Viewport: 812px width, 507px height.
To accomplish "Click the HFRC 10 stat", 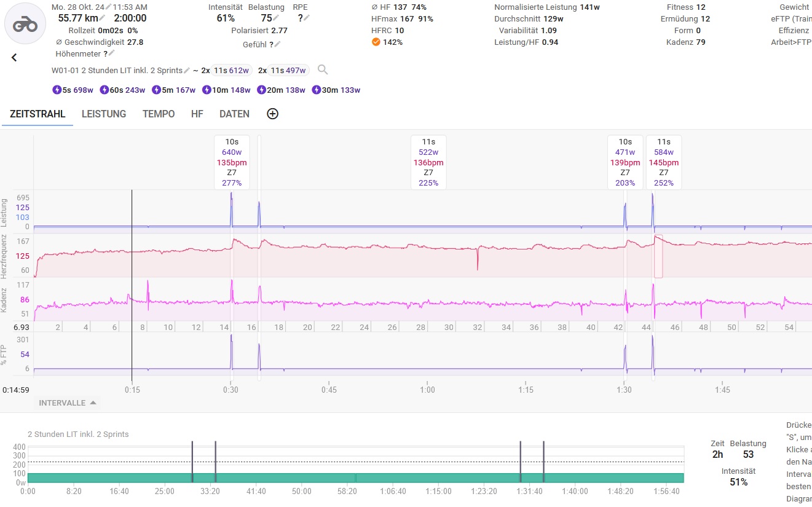I will tap(387, 30).
